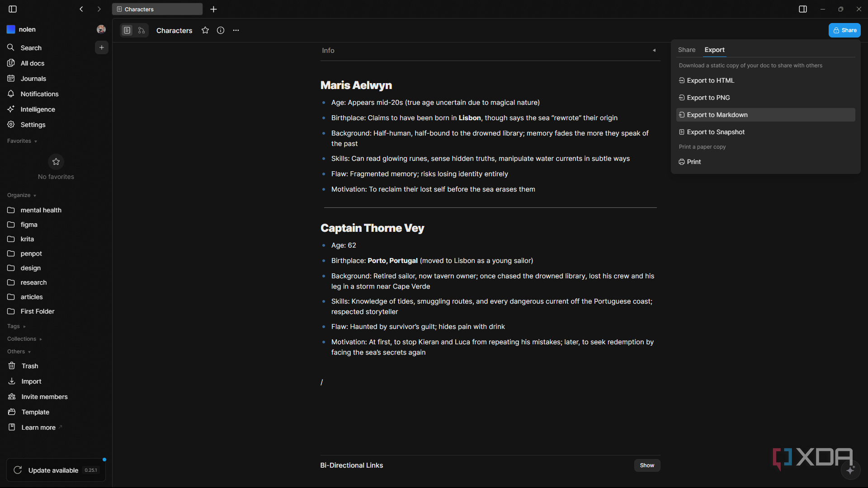Show Bi-Directional Links
868x488 pixels.
(647, 465)
